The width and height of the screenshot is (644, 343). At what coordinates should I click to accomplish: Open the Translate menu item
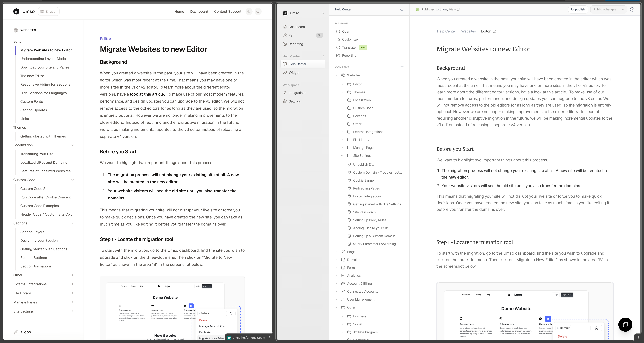pyautogui.click(x=349, y=48)
